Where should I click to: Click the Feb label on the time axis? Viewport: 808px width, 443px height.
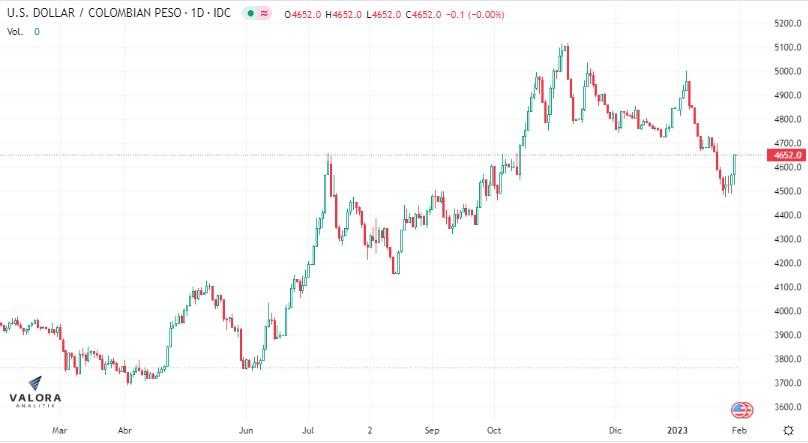click(739, 430)
